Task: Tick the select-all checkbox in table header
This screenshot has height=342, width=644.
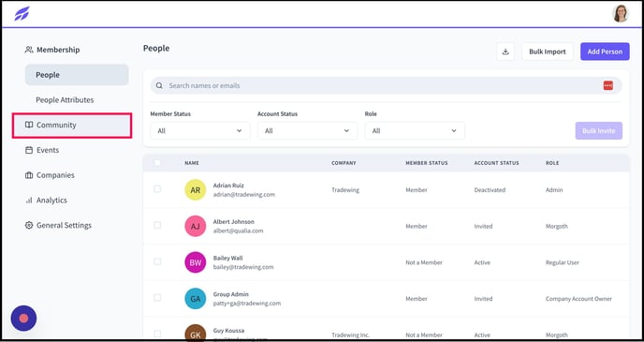Action: (157, 163)
